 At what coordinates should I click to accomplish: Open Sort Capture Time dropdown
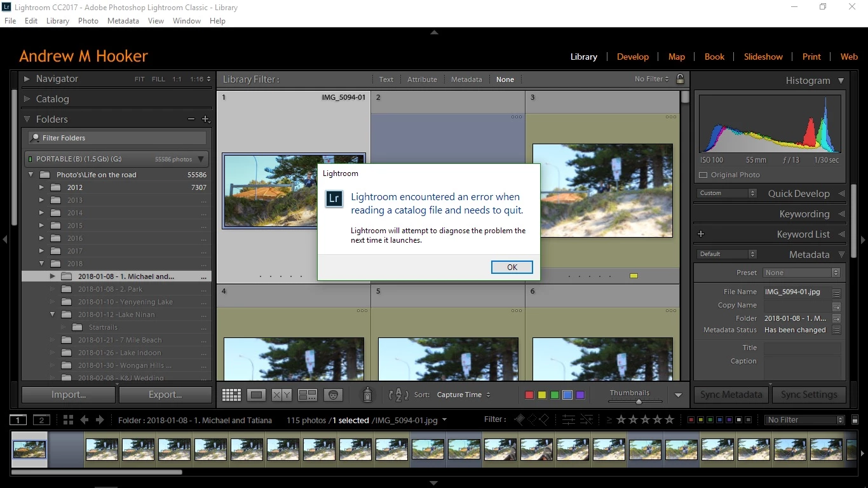coord(464,395)
